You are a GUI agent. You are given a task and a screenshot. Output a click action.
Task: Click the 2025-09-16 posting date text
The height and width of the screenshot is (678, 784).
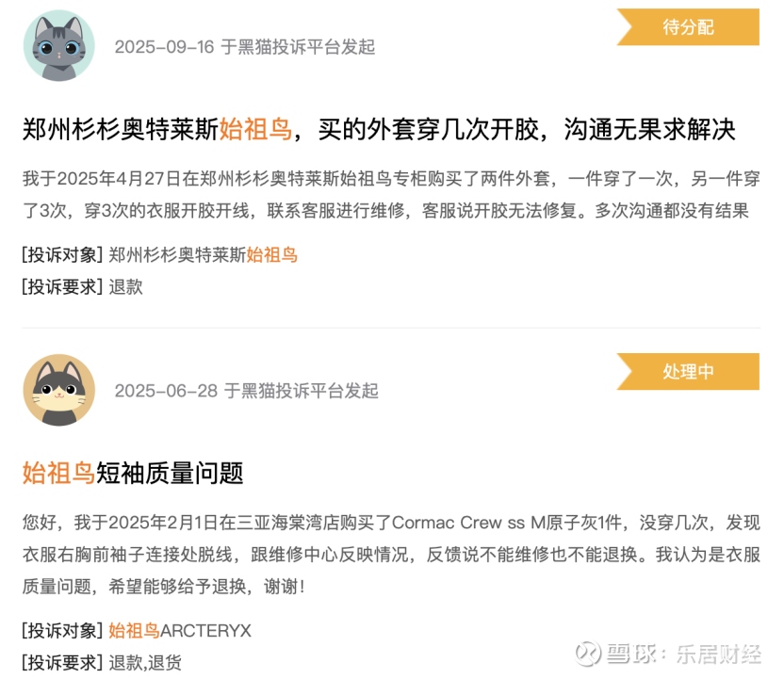164,47
